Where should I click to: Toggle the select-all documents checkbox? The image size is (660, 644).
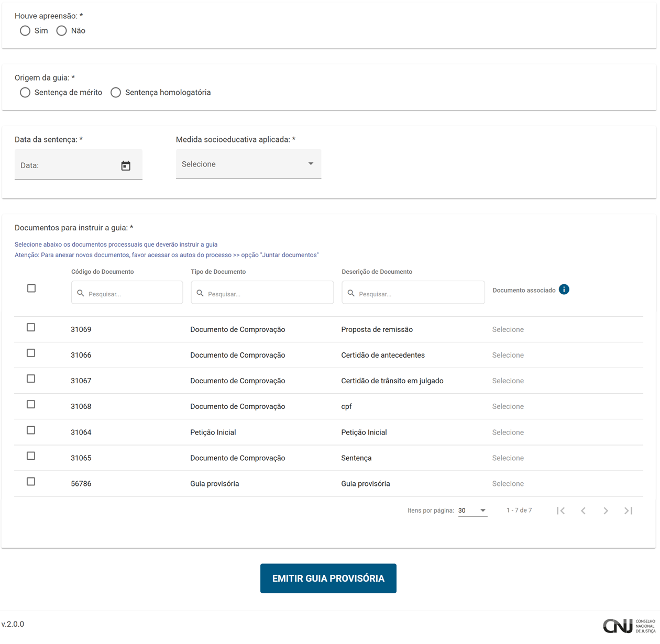(31, 288)
